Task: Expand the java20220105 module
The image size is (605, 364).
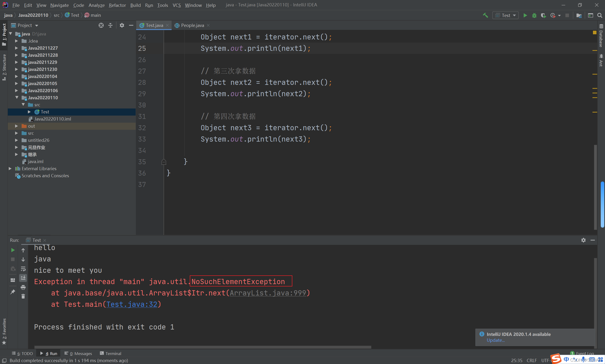Action: [17, 84]
